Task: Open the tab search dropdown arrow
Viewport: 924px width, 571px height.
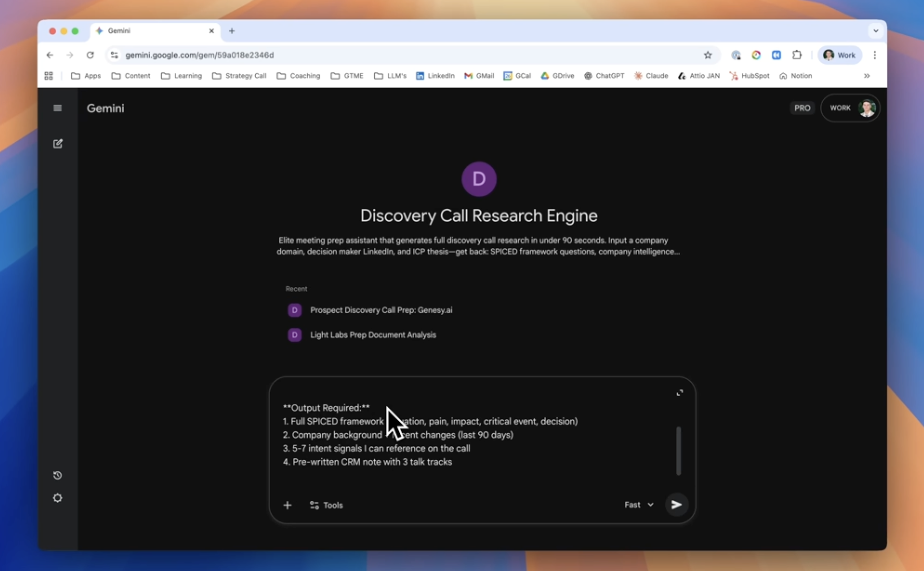Action: click(876, 31)
